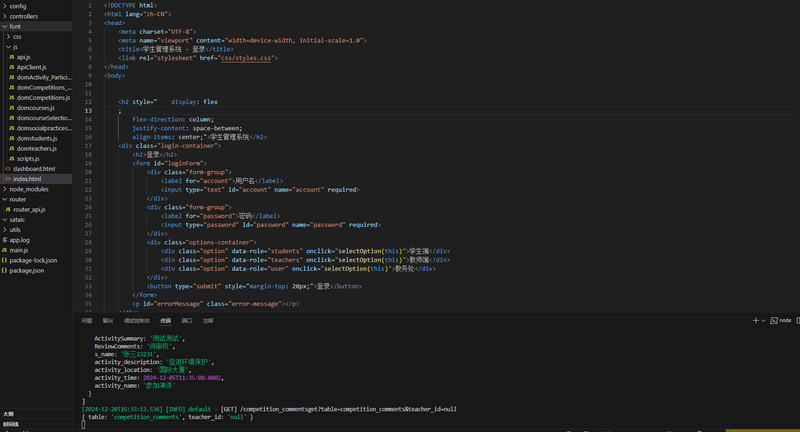Screen dimensions: 800x432
Task: Click the <!DOCTYPE html> line
Action: [131, 5]
